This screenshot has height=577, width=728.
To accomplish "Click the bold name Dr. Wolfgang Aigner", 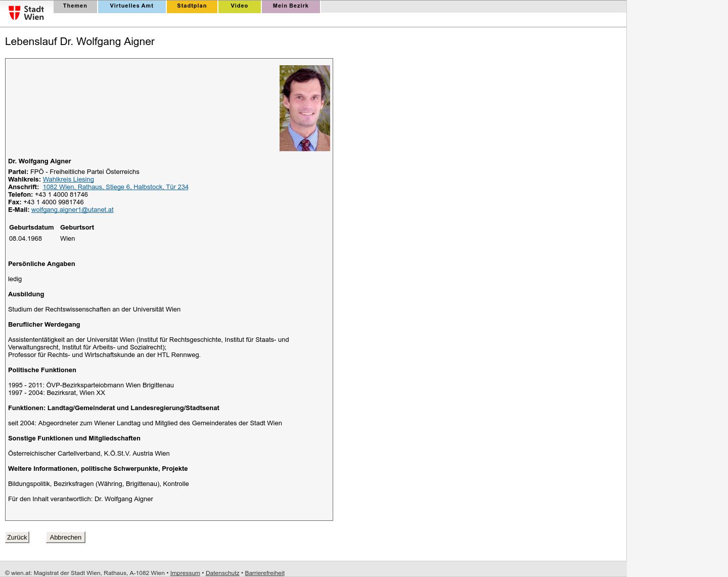I will (x=39, y=161).
